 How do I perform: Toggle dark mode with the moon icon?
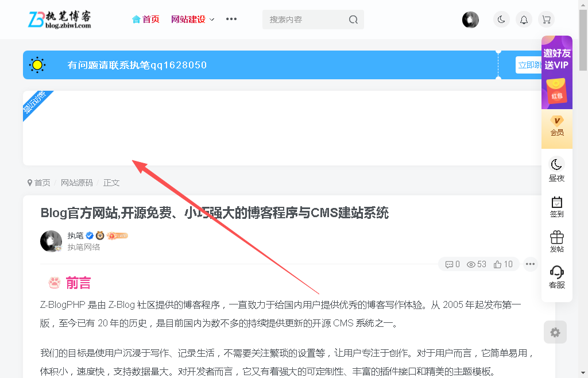(x=501, y=19)
